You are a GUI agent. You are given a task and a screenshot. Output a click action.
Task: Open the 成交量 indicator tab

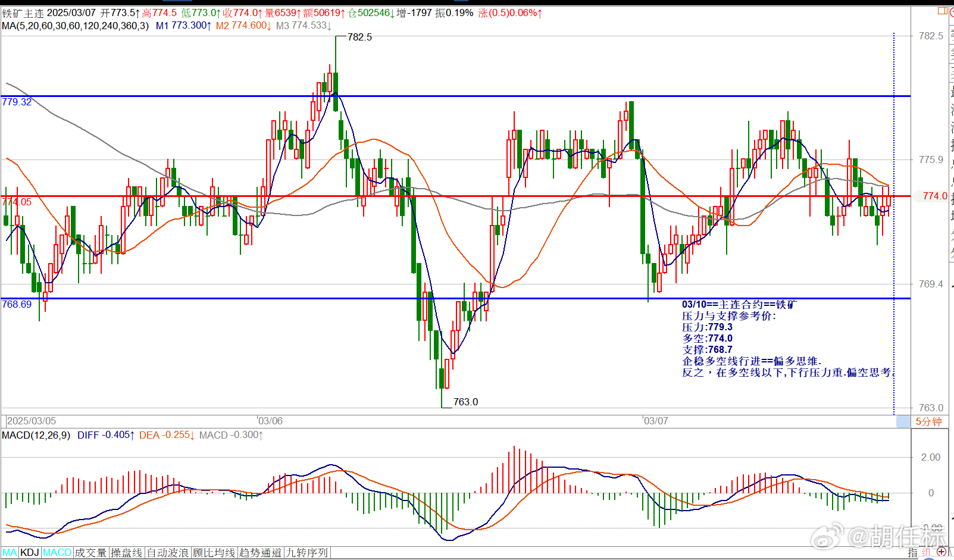tap(90, 553)
